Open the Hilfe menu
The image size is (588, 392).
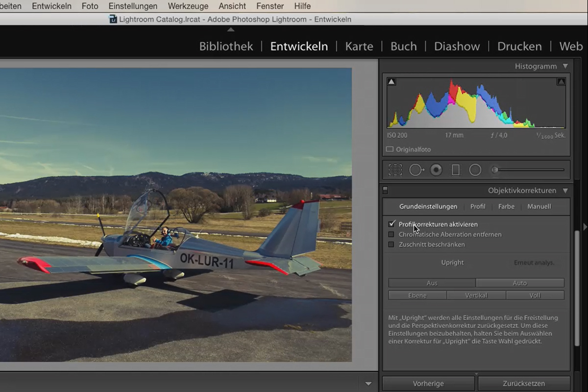tap(302, 6)
